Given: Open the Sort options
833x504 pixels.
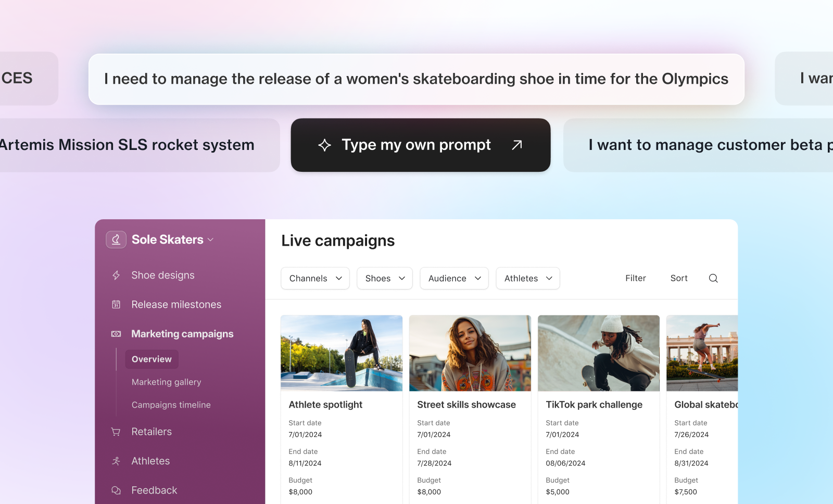Looking at the screenshot, I should click(x=678, y=278).
